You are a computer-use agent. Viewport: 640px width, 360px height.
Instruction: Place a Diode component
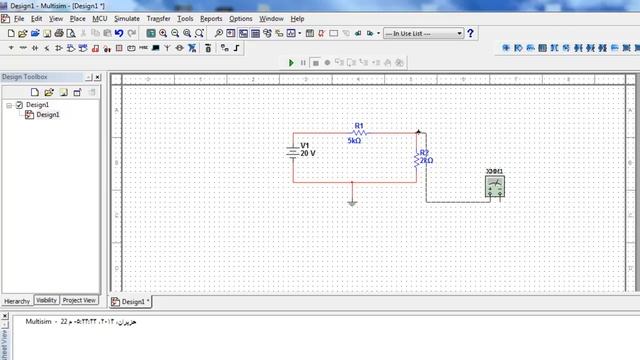tap(35, 48)
